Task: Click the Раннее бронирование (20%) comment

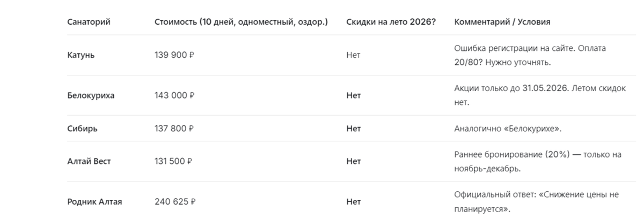Action: pos(538,161)
